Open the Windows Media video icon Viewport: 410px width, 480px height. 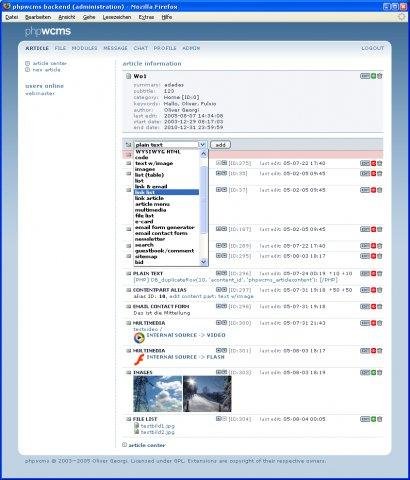pos(139,338)
